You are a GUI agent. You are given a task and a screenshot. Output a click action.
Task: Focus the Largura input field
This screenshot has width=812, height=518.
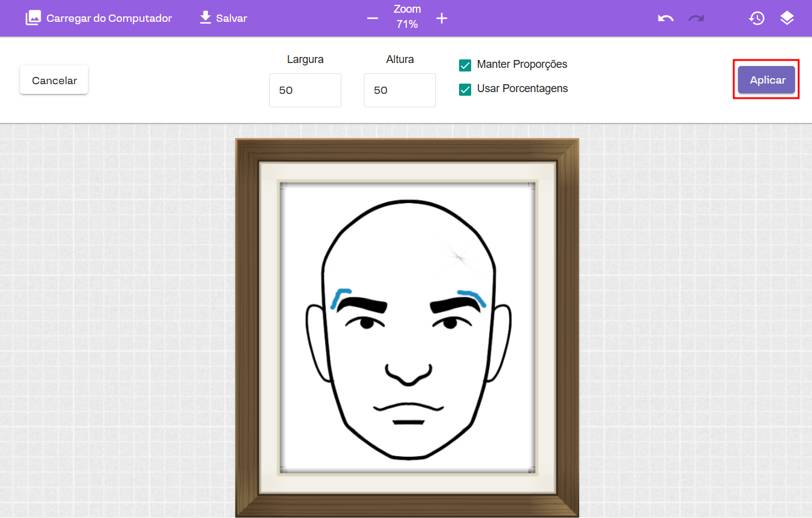[305, 90]
